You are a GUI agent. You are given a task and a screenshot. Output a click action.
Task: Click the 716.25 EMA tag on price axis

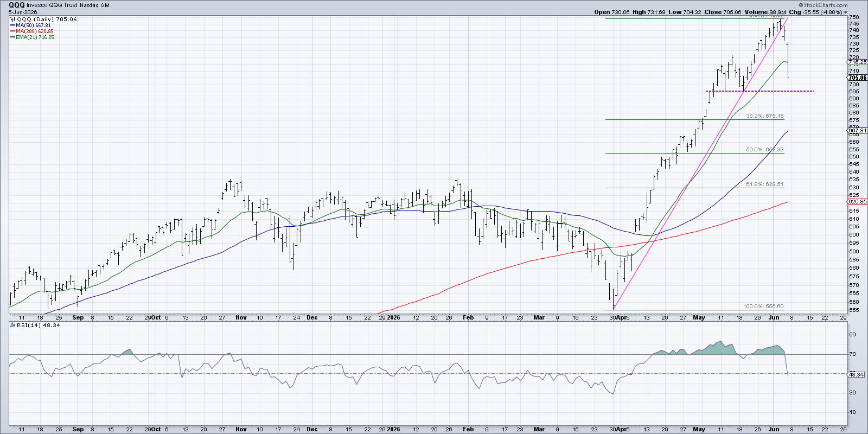(x=858, y=62)
